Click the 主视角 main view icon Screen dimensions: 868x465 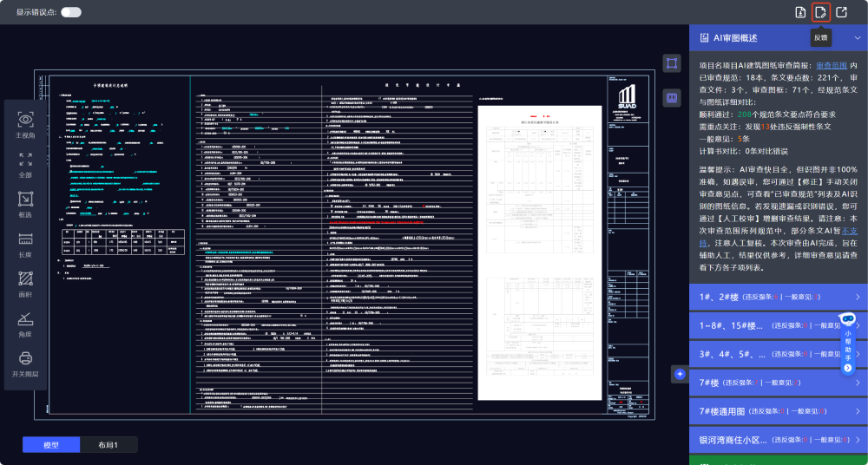point(25,120)
